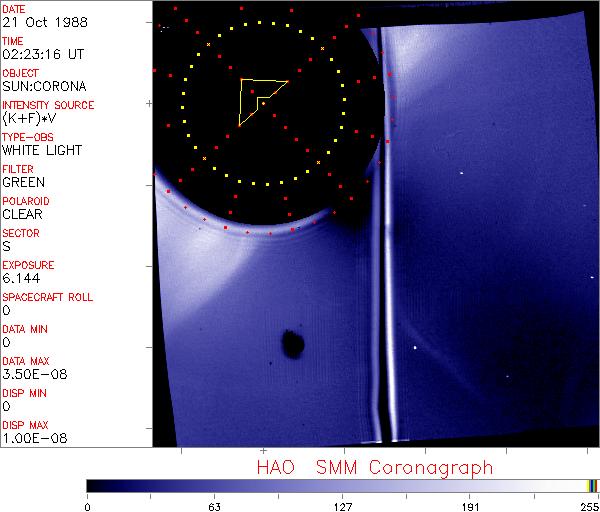600x512 pixels.
Task: Select the exposure value 6.144
Action: (x=21, y=278)
